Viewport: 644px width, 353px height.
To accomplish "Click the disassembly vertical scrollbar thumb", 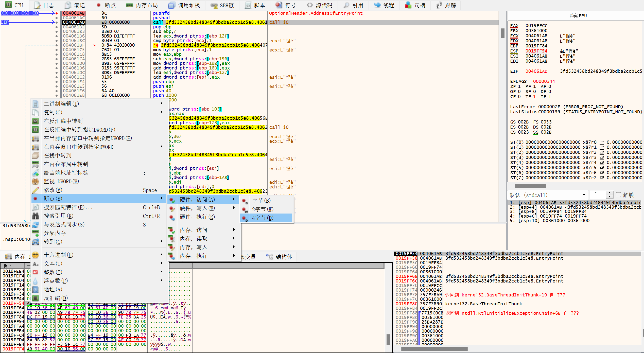I will [502, 33].
